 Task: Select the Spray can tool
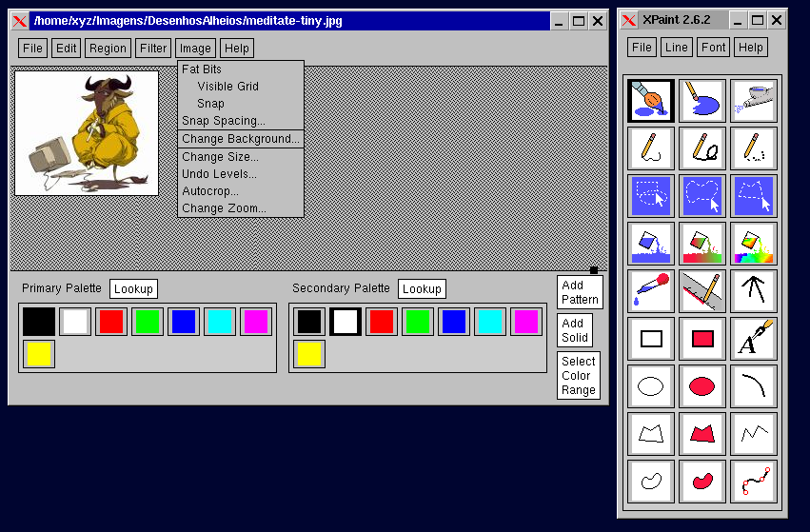pyautogui.click(x=754, y=100)
